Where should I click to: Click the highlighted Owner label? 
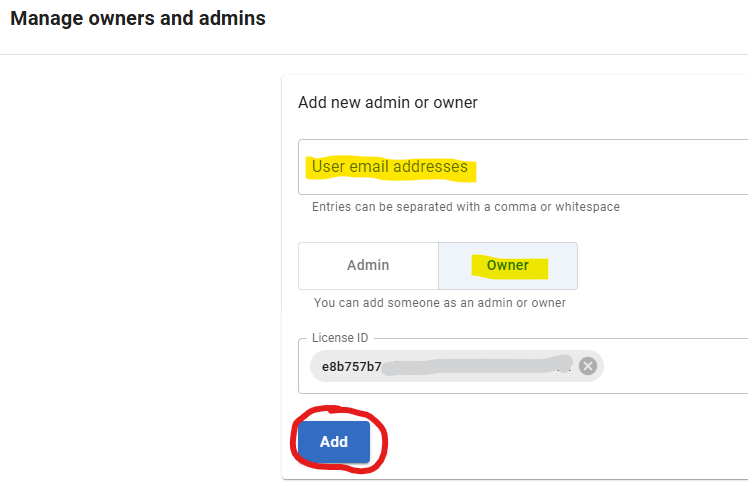[x=508, y=265]
